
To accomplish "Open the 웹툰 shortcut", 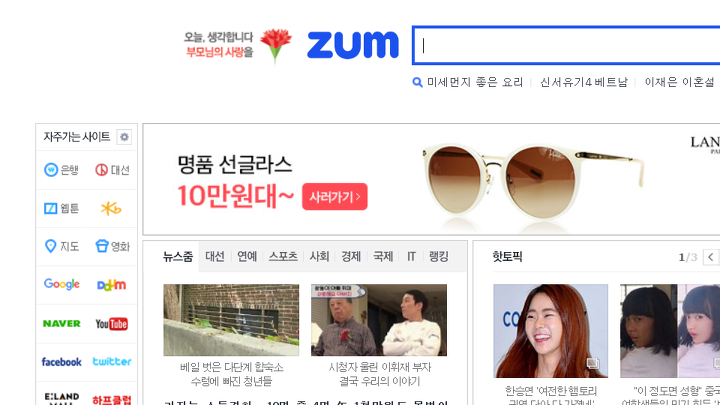I will [x=62, y=208].
